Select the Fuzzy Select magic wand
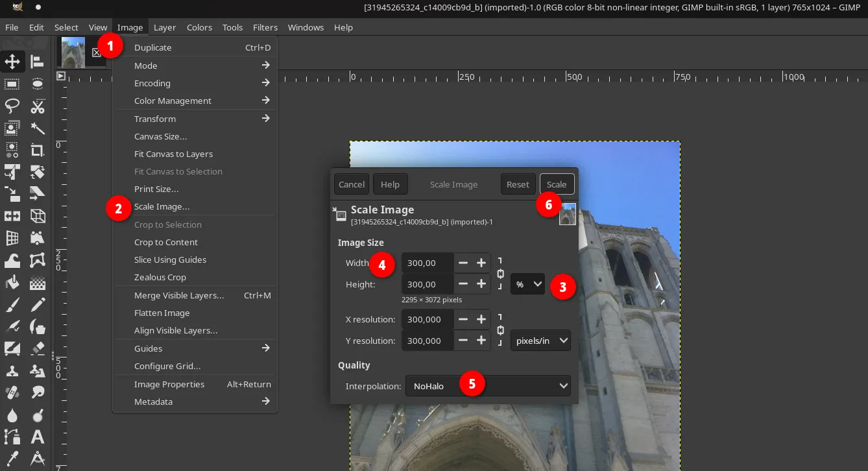The width and height of the screenshot is (868, 471). click(38, 128)
